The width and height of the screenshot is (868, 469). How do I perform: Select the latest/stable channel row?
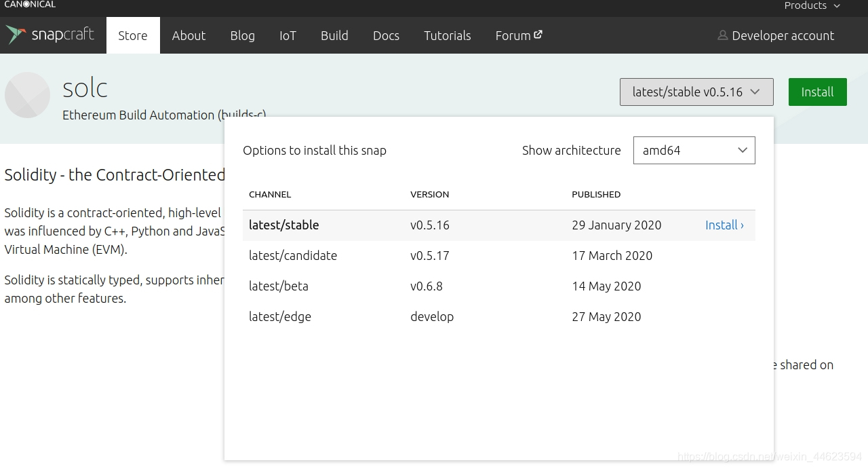[499, 225]
